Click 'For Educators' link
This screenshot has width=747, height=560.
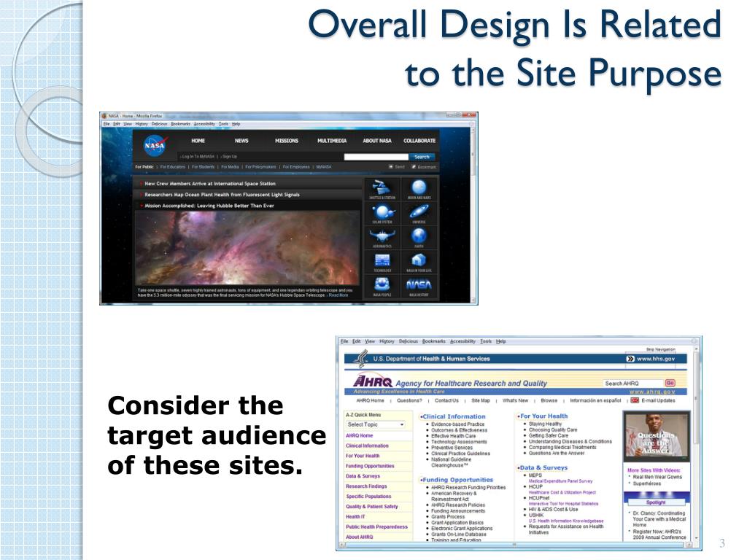pos(172,167)
